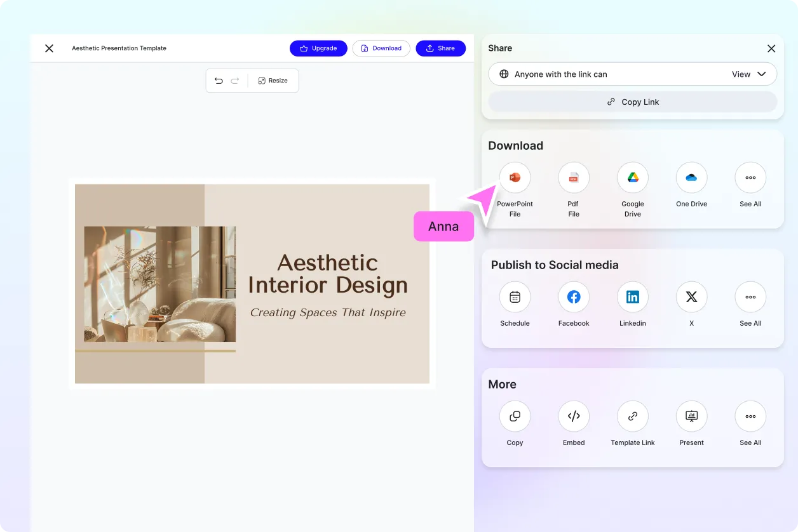This screenshot has height=532, width=798.
Task: See All options under More
Action: click(750, 416)
